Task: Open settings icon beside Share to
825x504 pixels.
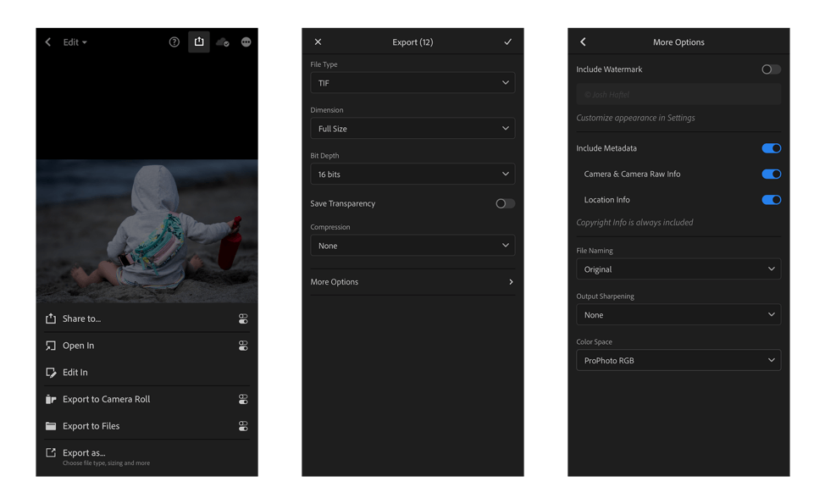Action: tap(243, 319)
